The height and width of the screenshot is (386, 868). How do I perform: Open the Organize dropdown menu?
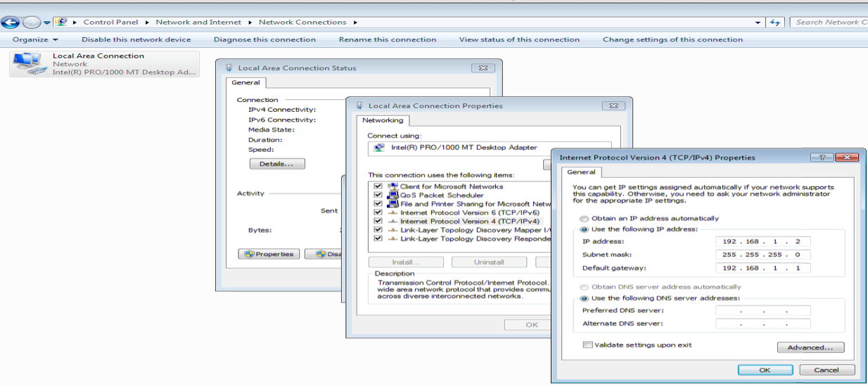35,40
